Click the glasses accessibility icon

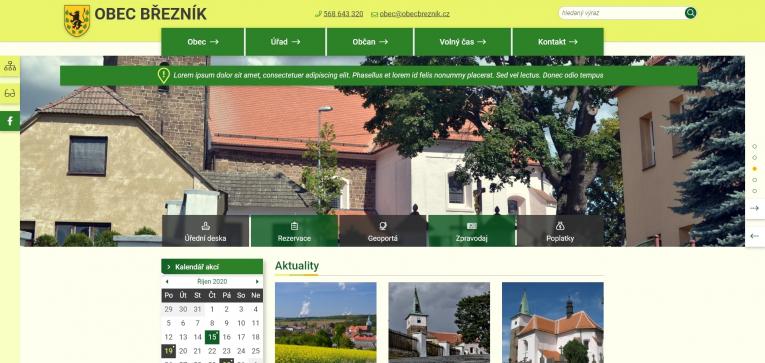click(x=10, y=94)
